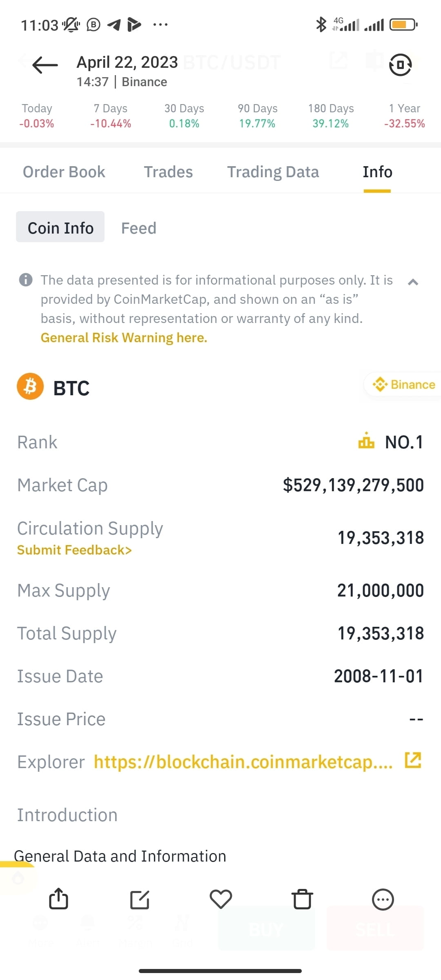Select the Feed sub-tab
Image resolution: width=441 pixels, height=980 pixels.
138,228
